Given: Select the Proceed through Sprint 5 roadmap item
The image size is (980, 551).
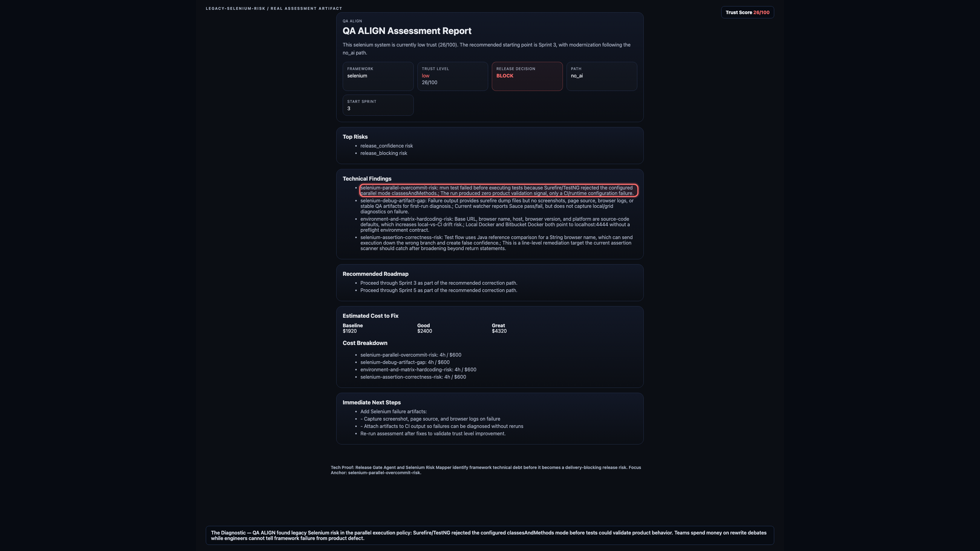Looking at the screenshot, I should pos(438,290).
